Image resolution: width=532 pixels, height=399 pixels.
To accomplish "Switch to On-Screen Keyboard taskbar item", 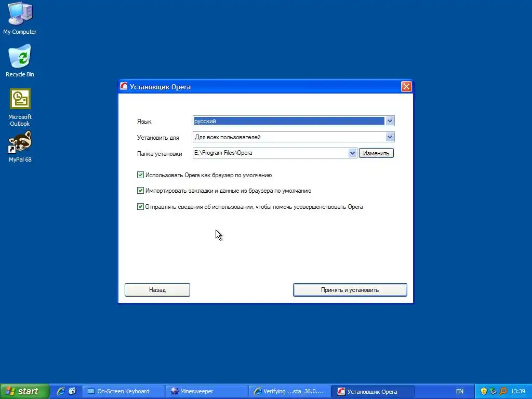I will coord(124,391).
